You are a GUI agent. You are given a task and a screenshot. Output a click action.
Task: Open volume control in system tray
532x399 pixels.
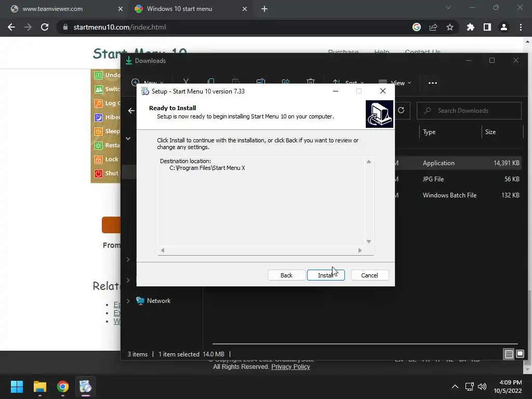[x=482, y=387]
